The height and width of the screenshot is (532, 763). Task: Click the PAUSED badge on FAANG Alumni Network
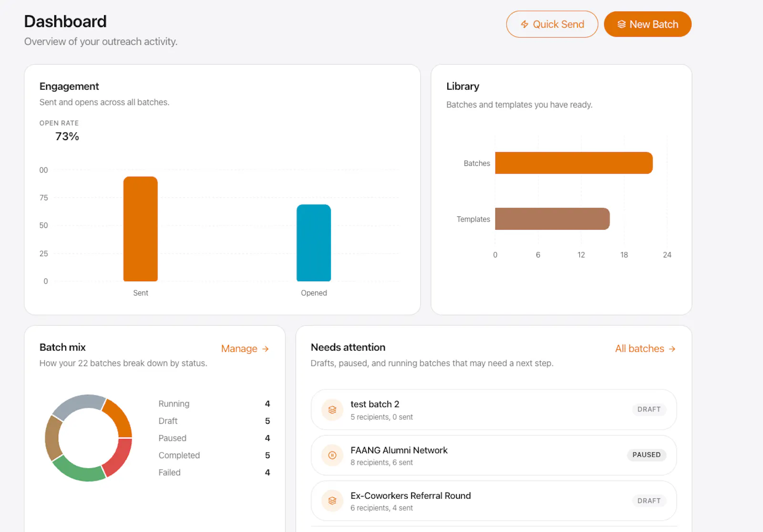pyautogui.click(x=647, y=455)
